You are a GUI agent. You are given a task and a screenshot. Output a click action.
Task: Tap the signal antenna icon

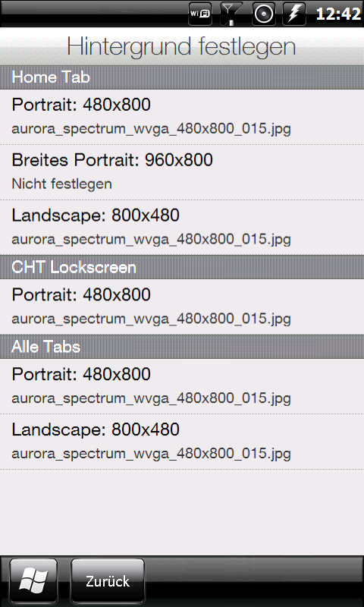pos(231,14)
